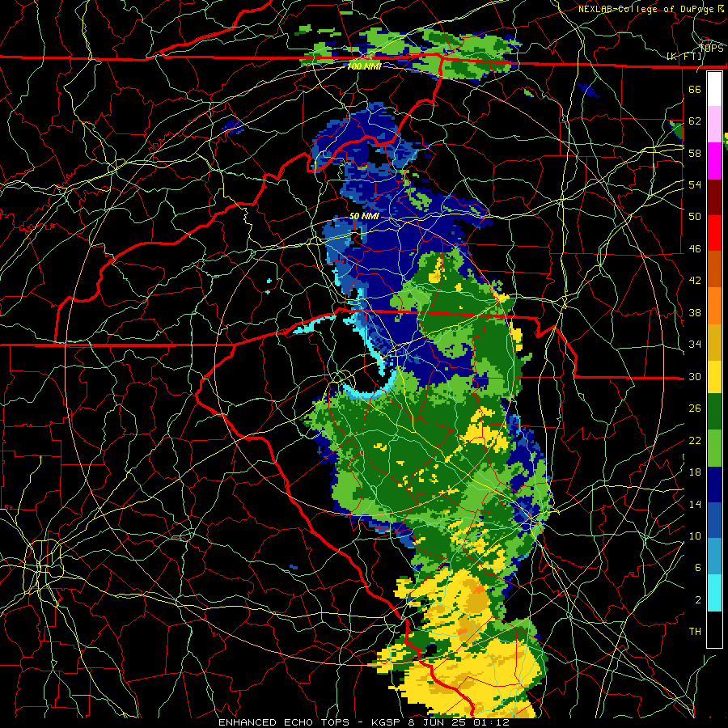Select the bright red legend swatch
728x728 pixels.
point(714,234)
